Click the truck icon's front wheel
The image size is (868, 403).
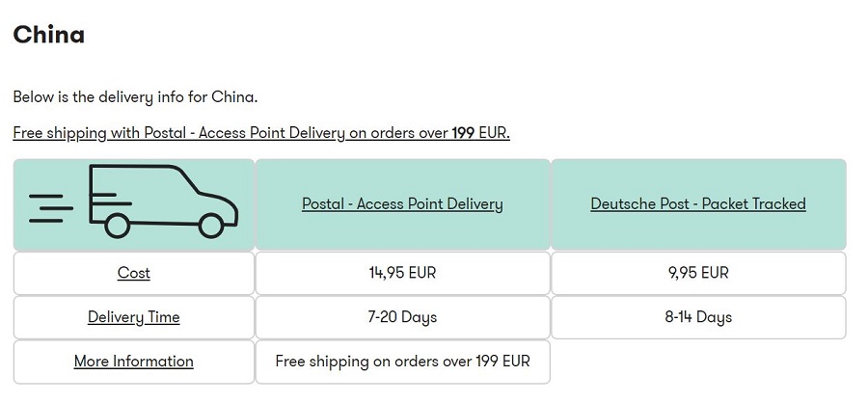211,226
